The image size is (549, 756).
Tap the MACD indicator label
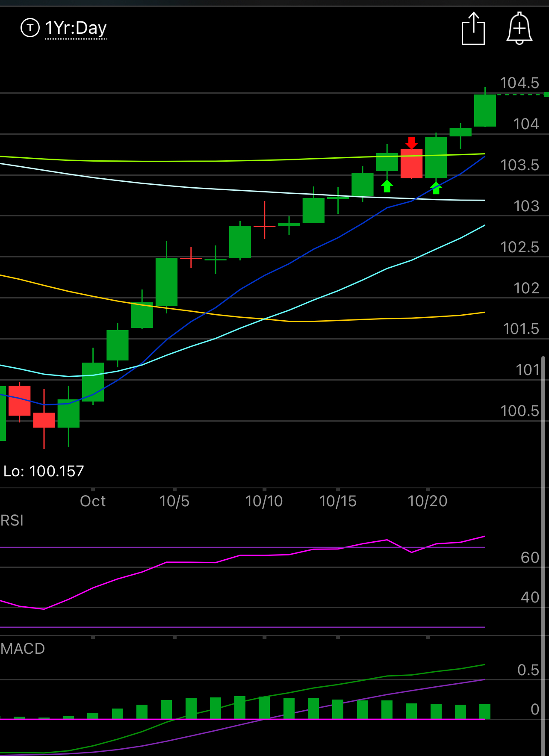[x=23, y=649]
